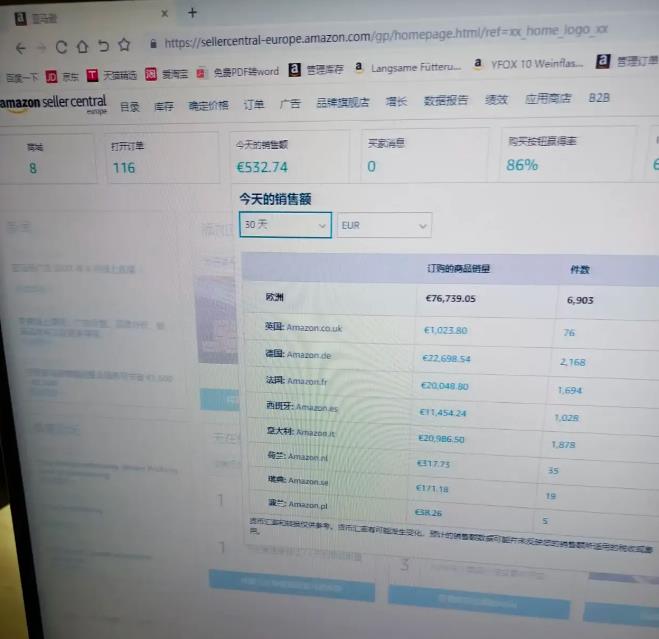The image size is (659, 639).
Task: Open the €317.73 Amazon.nl sales link
Action: click(x=433, y=464)
